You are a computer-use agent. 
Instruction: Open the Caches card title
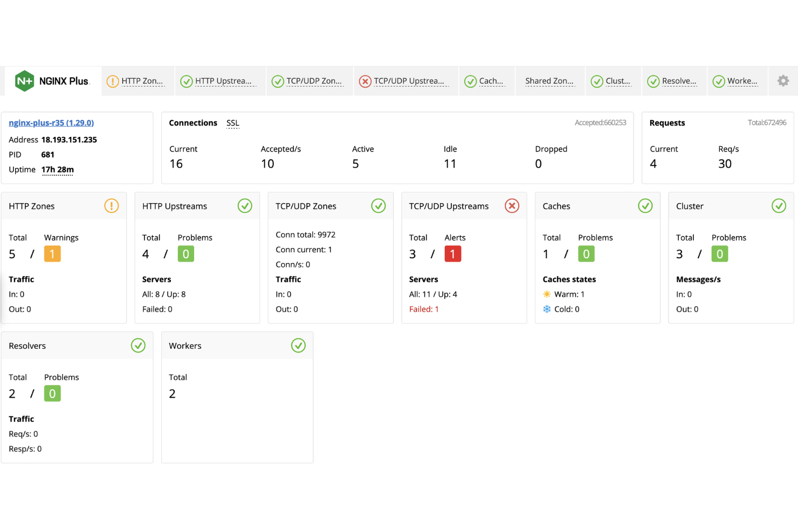tap(556, 206)
